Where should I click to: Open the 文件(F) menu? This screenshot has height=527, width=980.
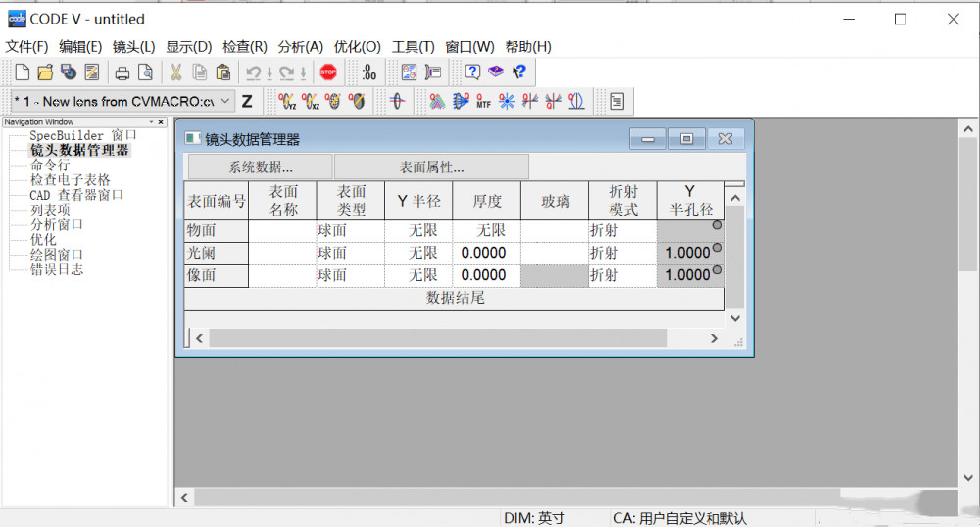click(26, 47)
